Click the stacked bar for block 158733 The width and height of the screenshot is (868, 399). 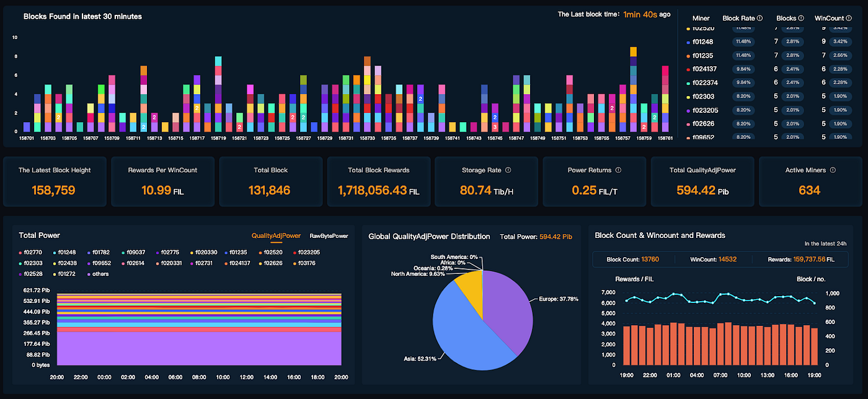tap(367, 94)
